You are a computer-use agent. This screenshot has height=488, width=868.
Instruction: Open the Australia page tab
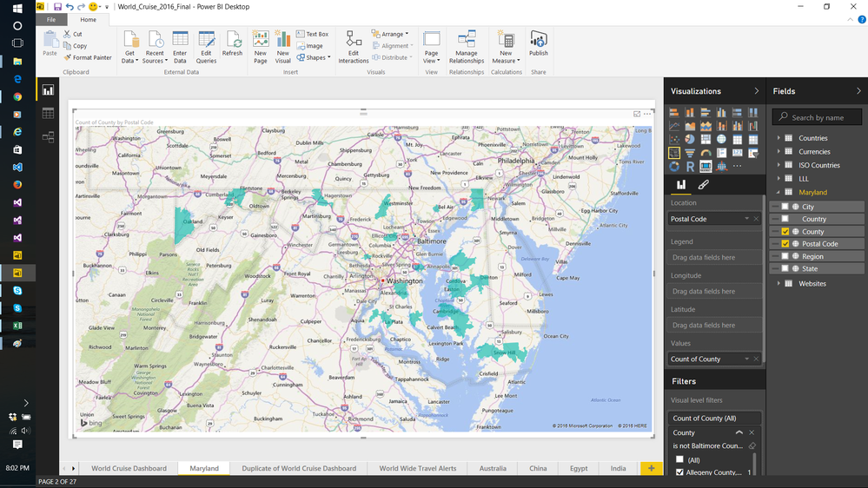click(493, 468)
